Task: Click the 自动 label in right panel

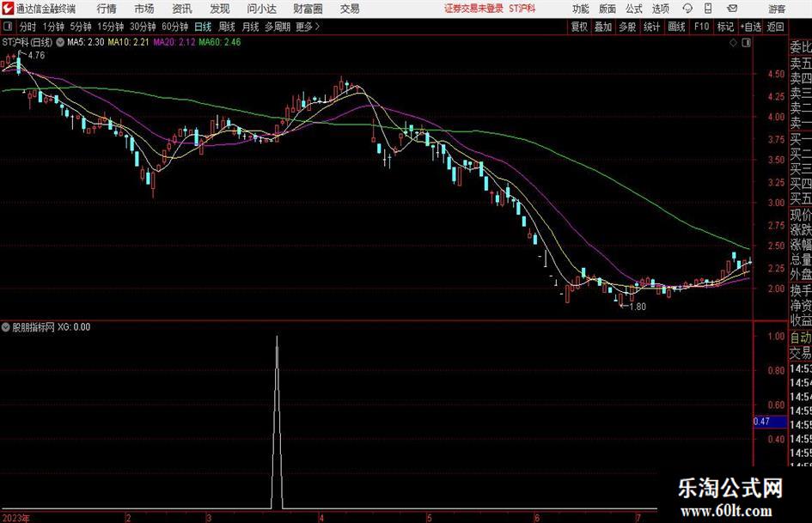Action: tap(801, 338)
